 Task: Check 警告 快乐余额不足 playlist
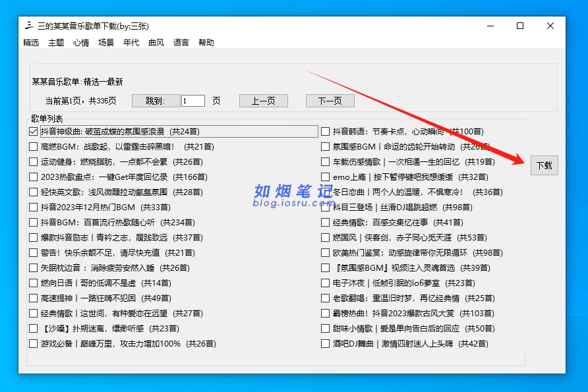click(x=34, y=253)
